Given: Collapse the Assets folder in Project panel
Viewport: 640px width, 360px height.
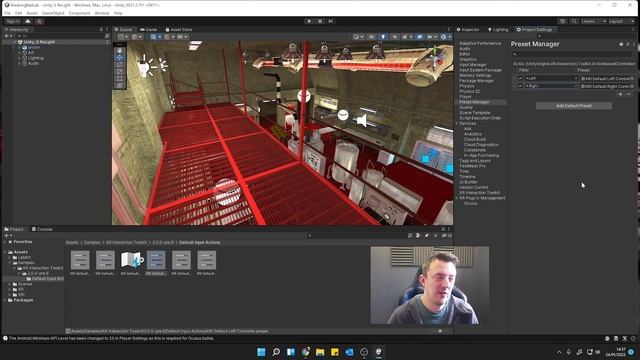Looking at the screenshot, I should pyautogui.click(x=5, y=252).
